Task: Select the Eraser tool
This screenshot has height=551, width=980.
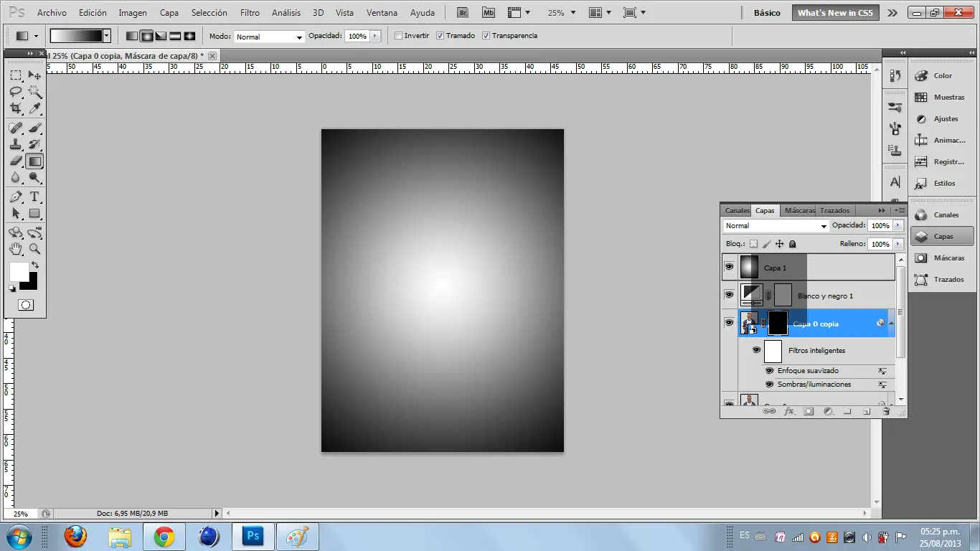Action: coord(16,161)
